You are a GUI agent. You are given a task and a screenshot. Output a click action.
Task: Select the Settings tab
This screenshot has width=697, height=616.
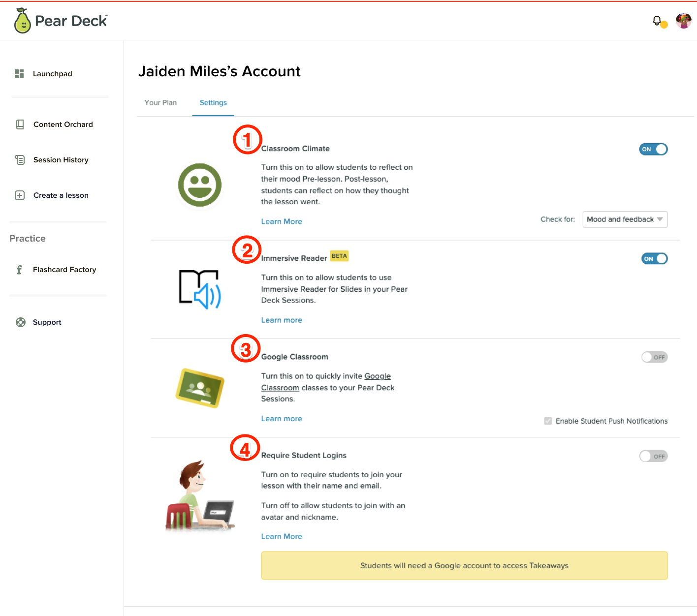click(213, 103)
